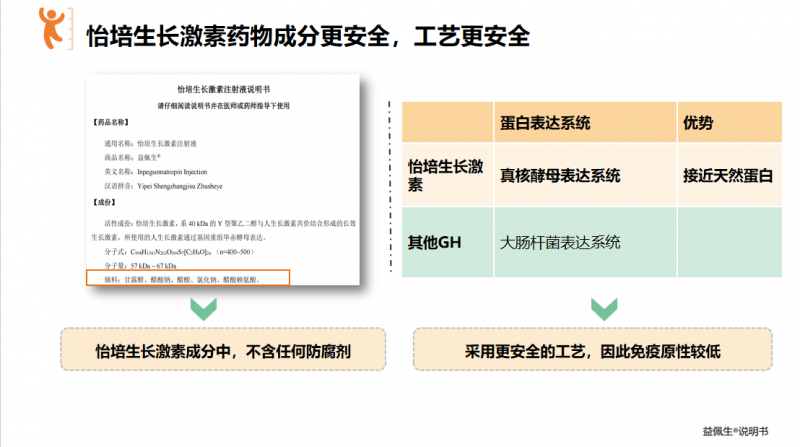Viewport: 800px width, 447px height.
Task: Click the 真核酵母表达系统 table cell
Action: click(x=585, y=176)
